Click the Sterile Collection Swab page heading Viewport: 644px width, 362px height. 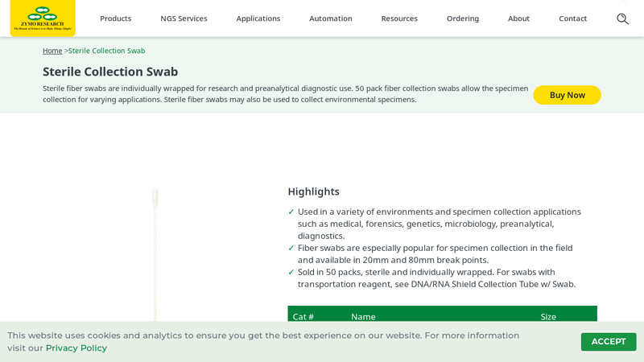pos(110,72)
